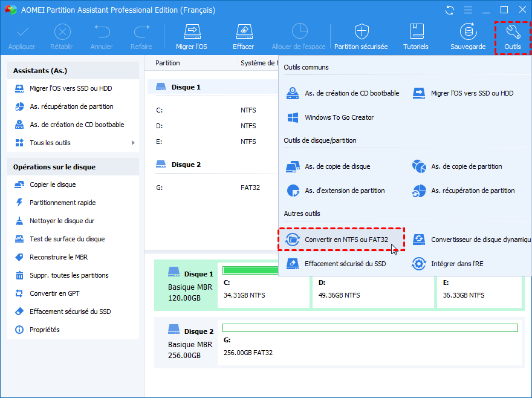Expand the Tous les outils submenu arrow
Screen dimensions: 532x398
[133, 143]
